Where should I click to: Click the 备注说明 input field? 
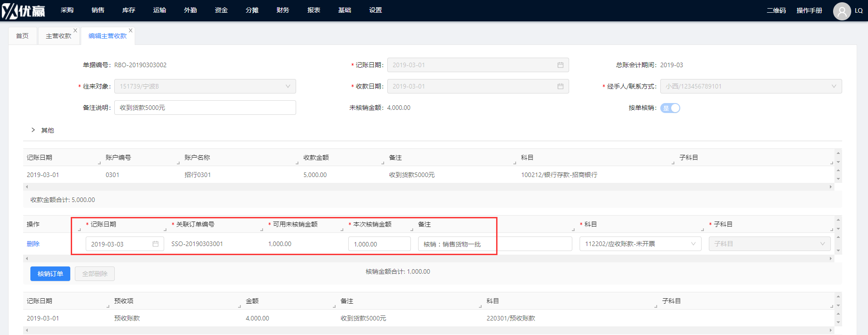[205, 108]
